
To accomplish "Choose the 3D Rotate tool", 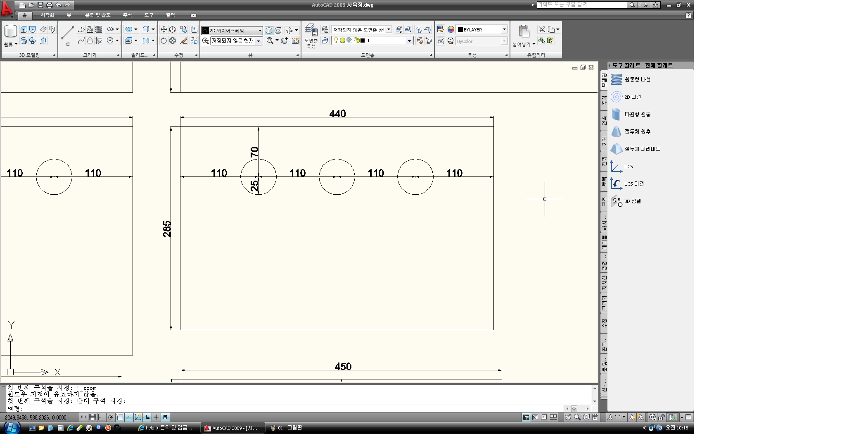I will point(173,41).
